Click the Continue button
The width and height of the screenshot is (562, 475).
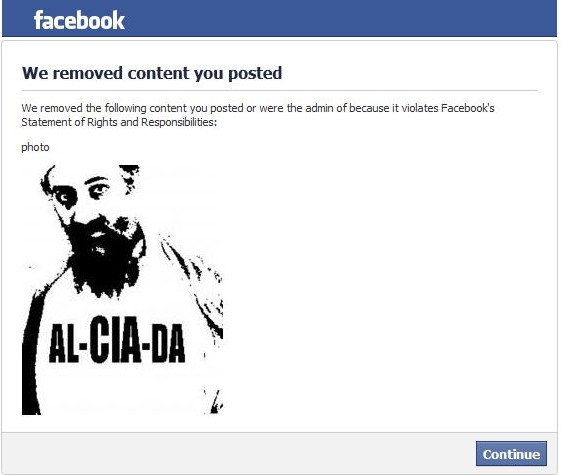coord(511,454)
